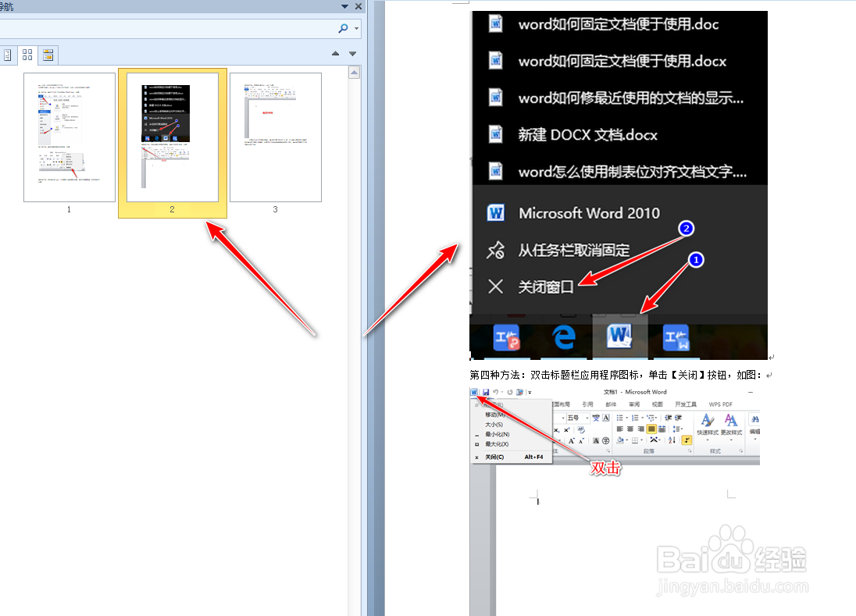The height and width of the screenshot is (616, 856).
Task: Click the undo icon in embedded Word toolbar
Action: click(496, 392)
